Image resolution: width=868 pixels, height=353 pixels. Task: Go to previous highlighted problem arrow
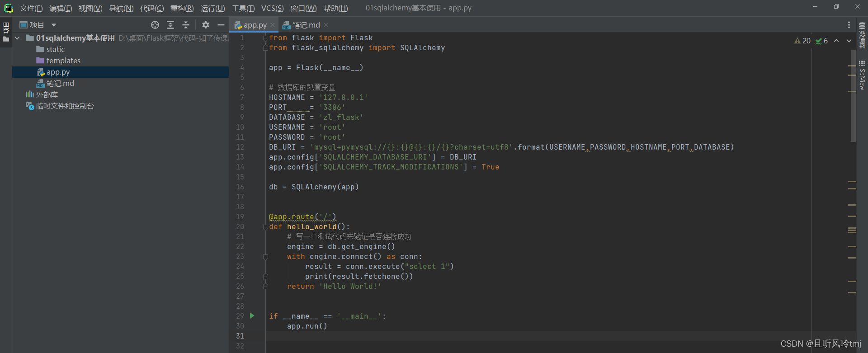pyautogui.click(x=836, y=41)
